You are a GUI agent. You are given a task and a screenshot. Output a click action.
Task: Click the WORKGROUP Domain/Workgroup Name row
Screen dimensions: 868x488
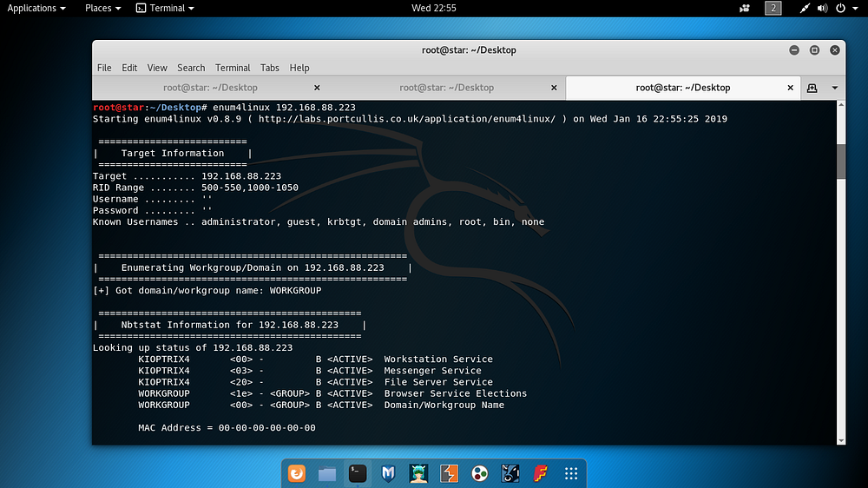tap(321, 405)
